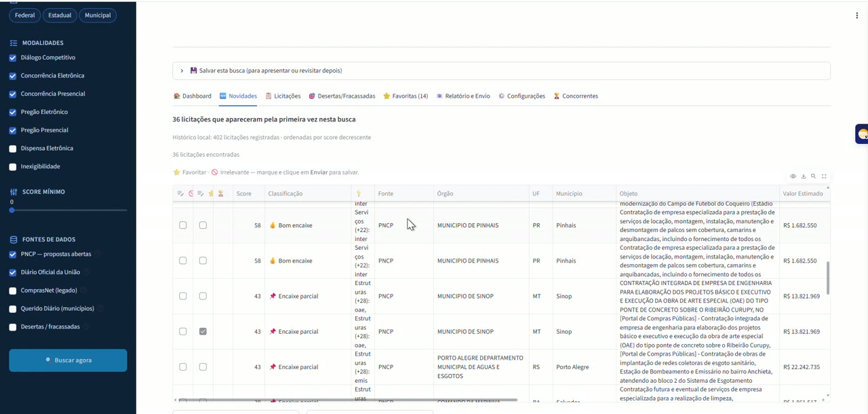This screenshot has width=868, height=414.
Task: Click the eye icon above the table
Action: pos(793,176)
